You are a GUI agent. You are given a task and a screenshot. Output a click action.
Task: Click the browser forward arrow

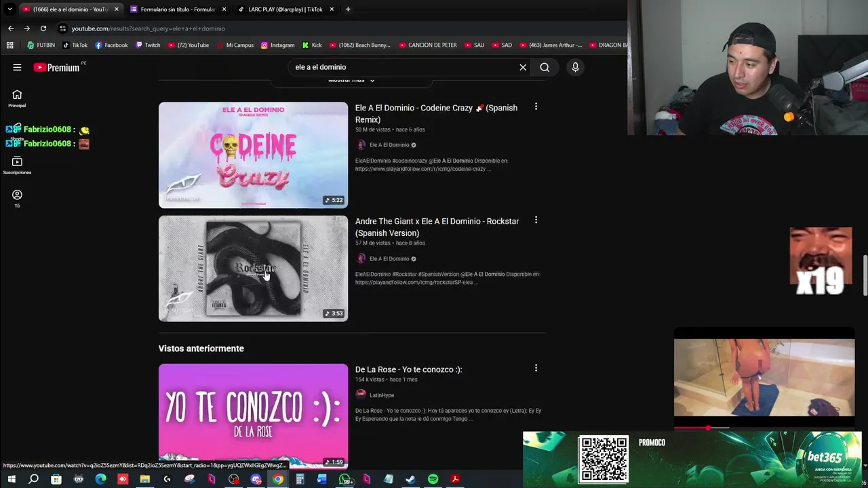(27, 28)
